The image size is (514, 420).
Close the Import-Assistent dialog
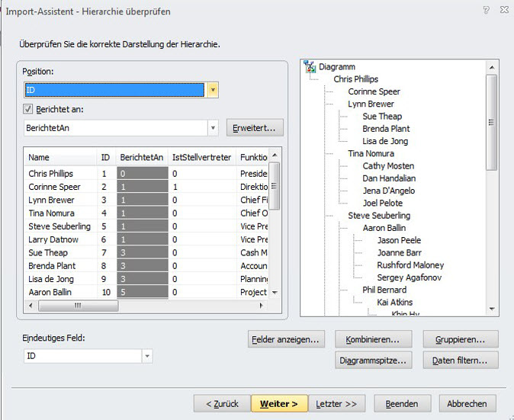click(504, 10)
